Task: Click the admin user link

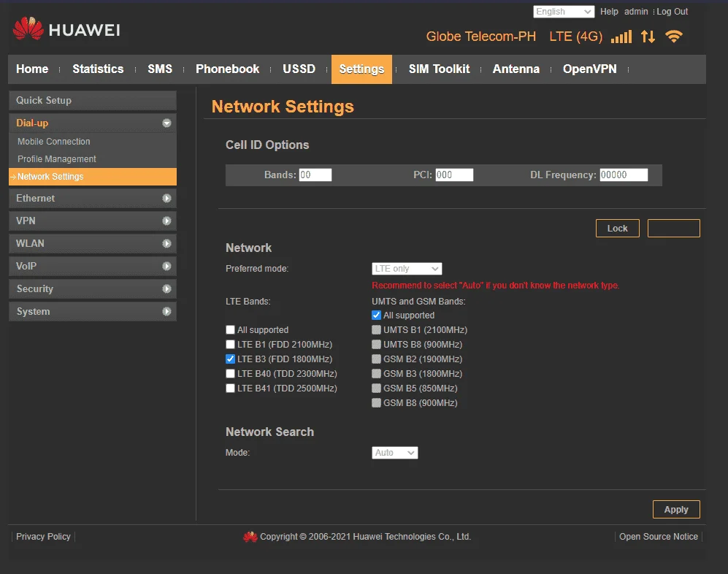Action: coord(636,12)
